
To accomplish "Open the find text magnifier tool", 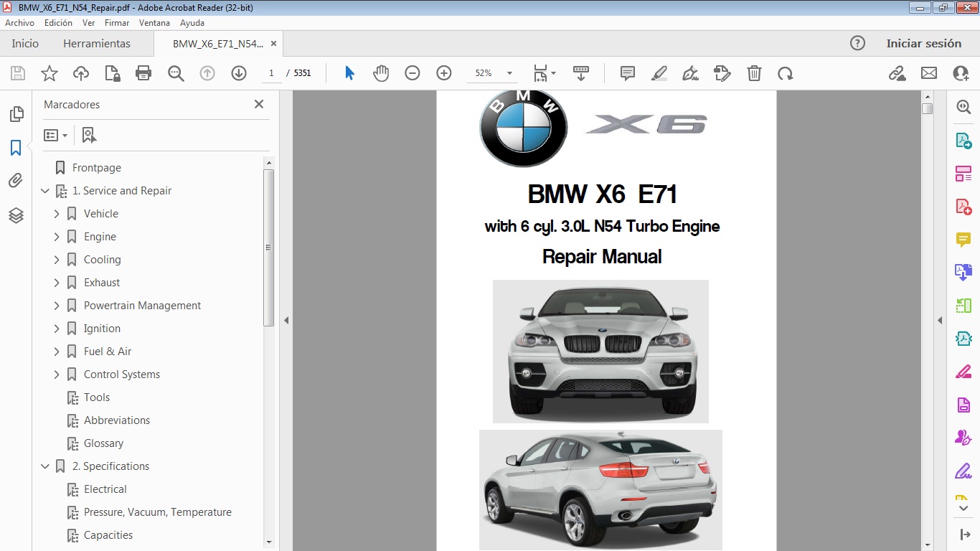I will (x=176, y=73).
